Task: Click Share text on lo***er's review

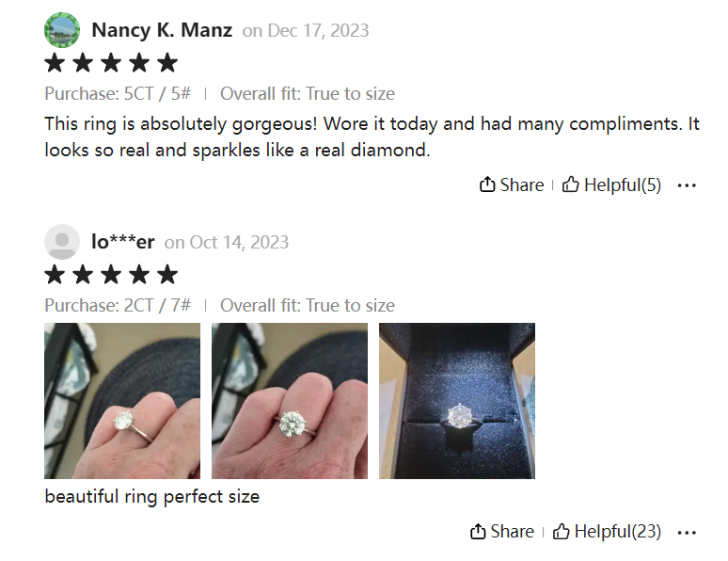Action: click(x=513, y=532)
